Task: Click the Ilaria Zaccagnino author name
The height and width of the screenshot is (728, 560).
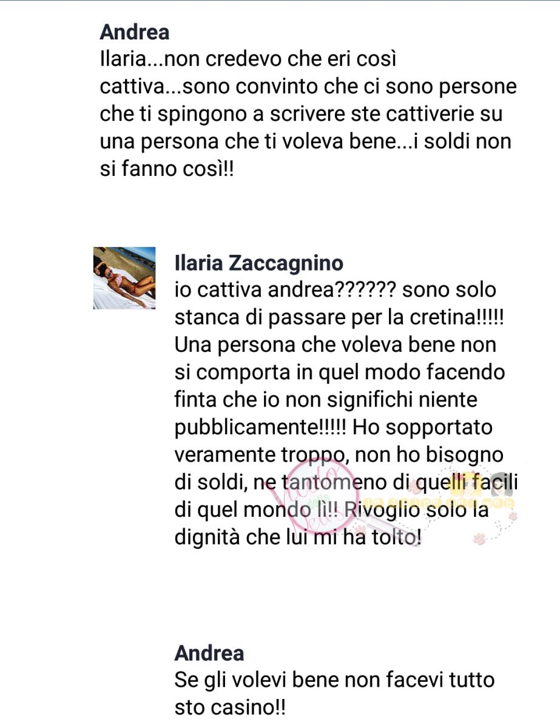Action: click(x=259, y=263)
